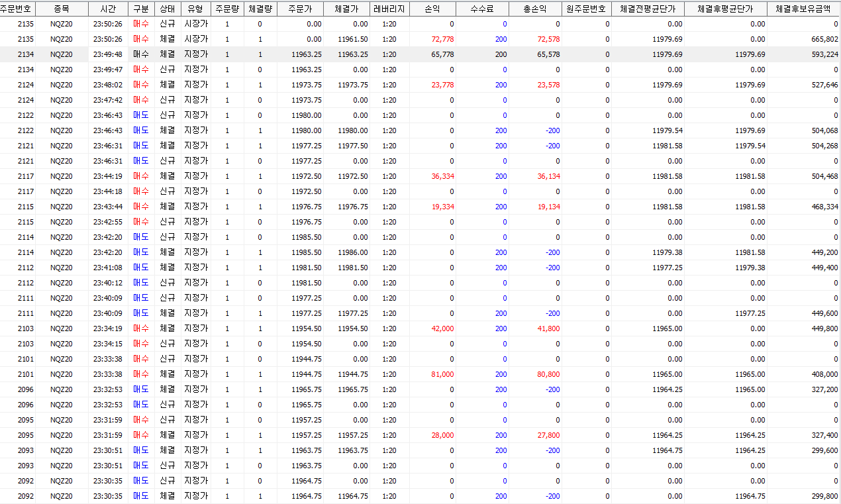The image size is (841, 504).
Task: Sort by the 레버리지 column header
Action: click(389, 9)
